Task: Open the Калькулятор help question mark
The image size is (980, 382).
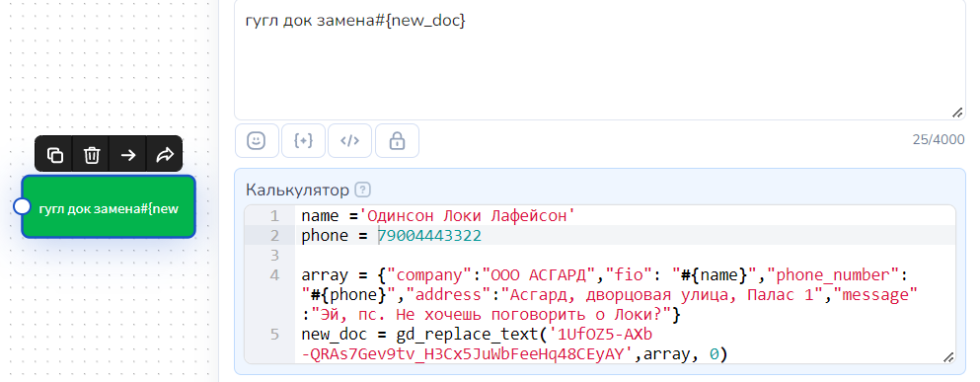Action: coord(362,189)
